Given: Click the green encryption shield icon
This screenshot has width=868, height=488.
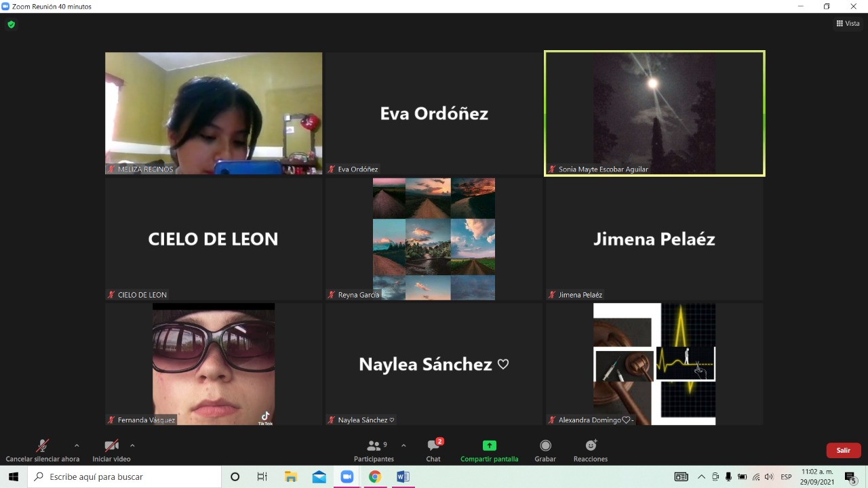Looking at the screenshot, I should click(11, 24).
